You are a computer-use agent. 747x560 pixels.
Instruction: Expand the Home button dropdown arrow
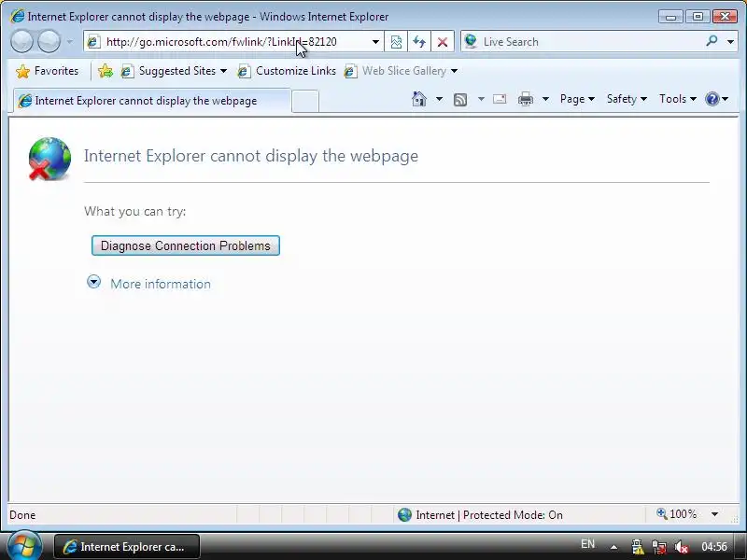(x=439, y=99)
